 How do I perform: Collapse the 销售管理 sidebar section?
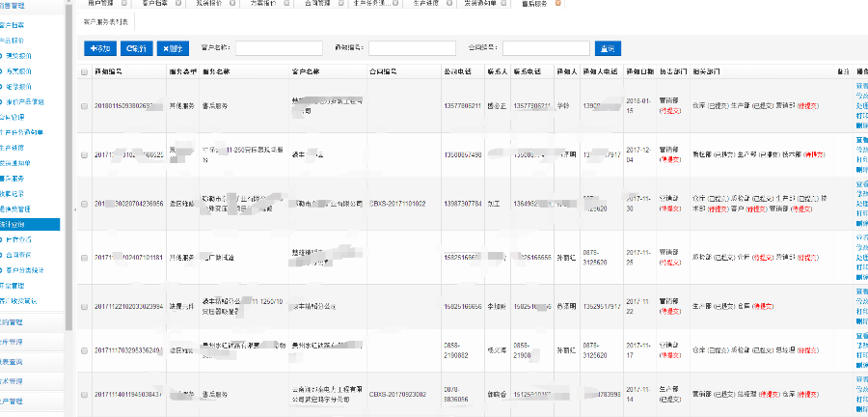click(31, 7)
